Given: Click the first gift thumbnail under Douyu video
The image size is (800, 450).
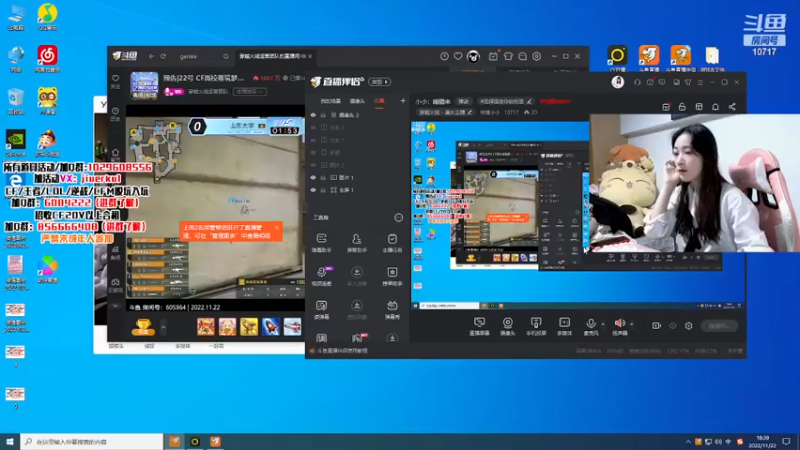Looking at the screenshot, I should [206, 327].
